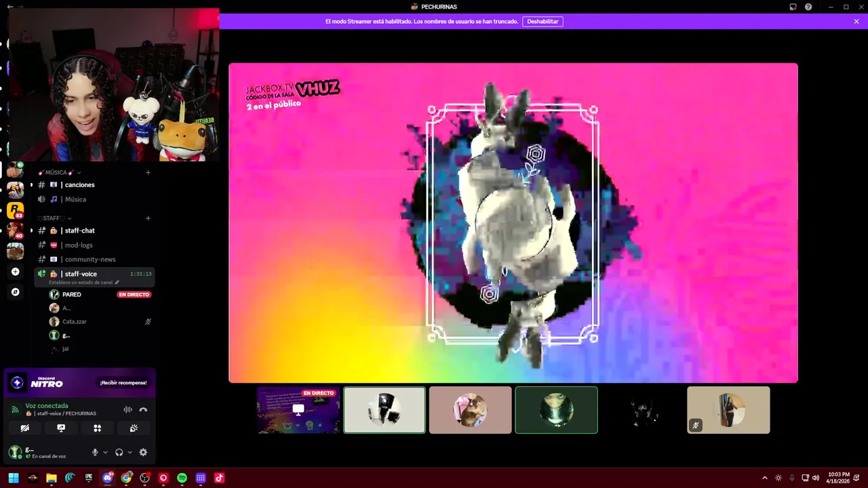The image size is (868, 488).
Task: Click own user avatar in user panel
Action: click(15, 452)
